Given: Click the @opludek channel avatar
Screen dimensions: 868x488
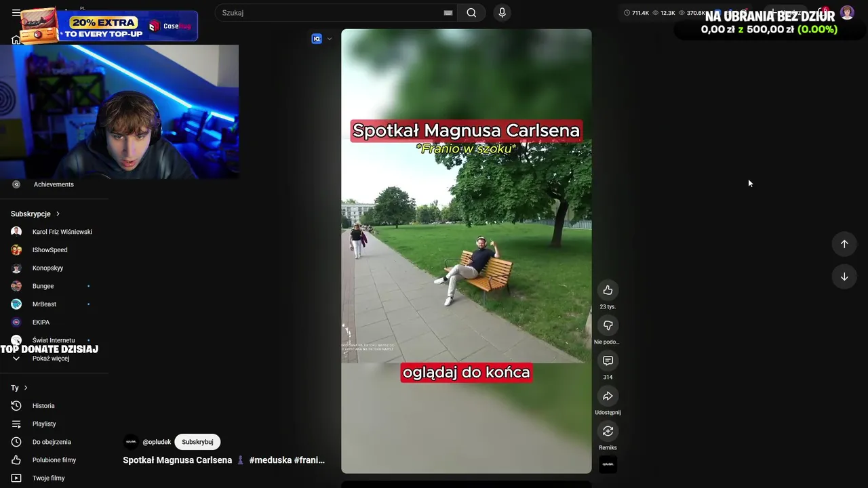Looking at the screenshot, I should tap(131, 442).
